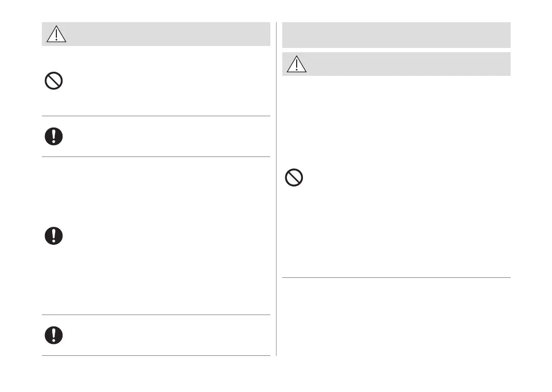Click the divider line below the topmost exclamation icon
552x392 pixels.
click(156, 156)
